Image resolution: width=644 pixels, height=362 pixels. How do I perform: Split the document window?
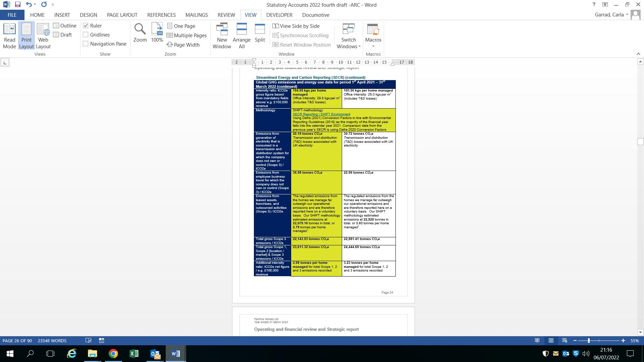pos(260,33)
